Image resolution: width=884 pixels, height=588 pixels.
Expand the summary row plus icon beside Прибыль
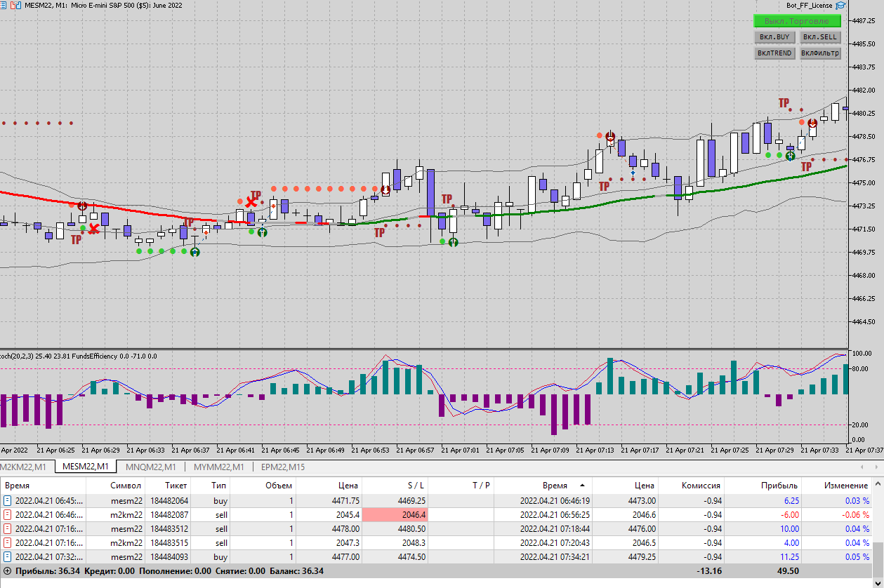point(8,571)
